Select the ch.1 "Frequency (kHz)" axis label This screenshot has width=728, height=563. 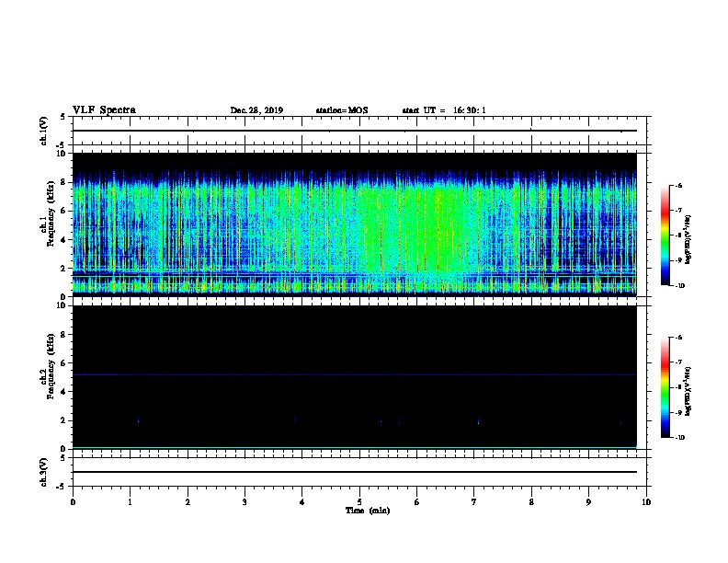51,214
